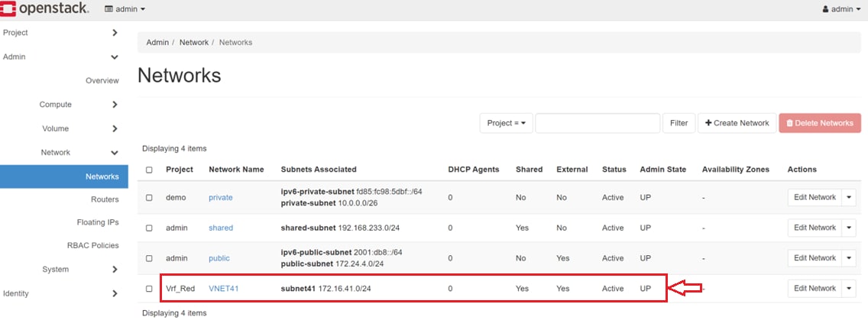Toggle the select-all networks checkbox

pyautogui.click(x=149, y=170)
